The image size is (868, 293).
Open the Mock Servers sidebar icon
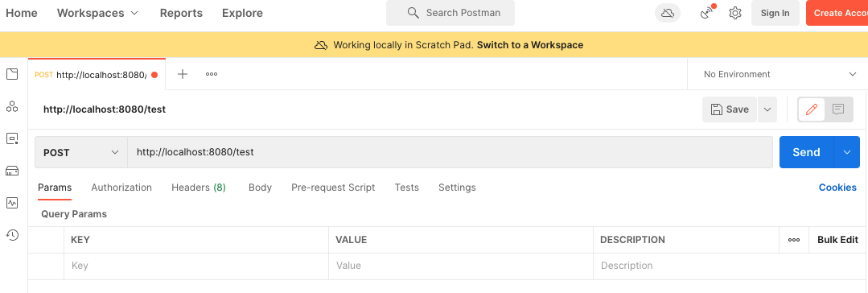tap(12, 171)
